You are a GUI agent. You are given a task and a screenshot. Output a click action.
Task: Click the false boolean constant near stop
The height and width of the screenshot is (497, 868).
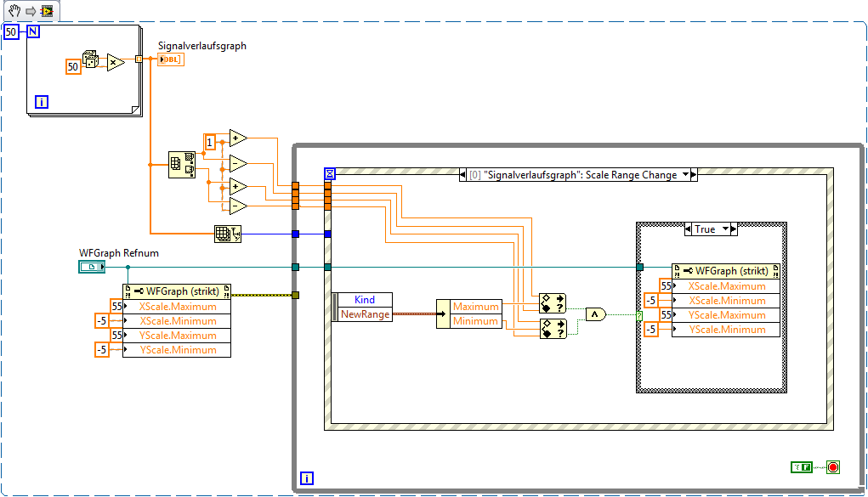802,467
